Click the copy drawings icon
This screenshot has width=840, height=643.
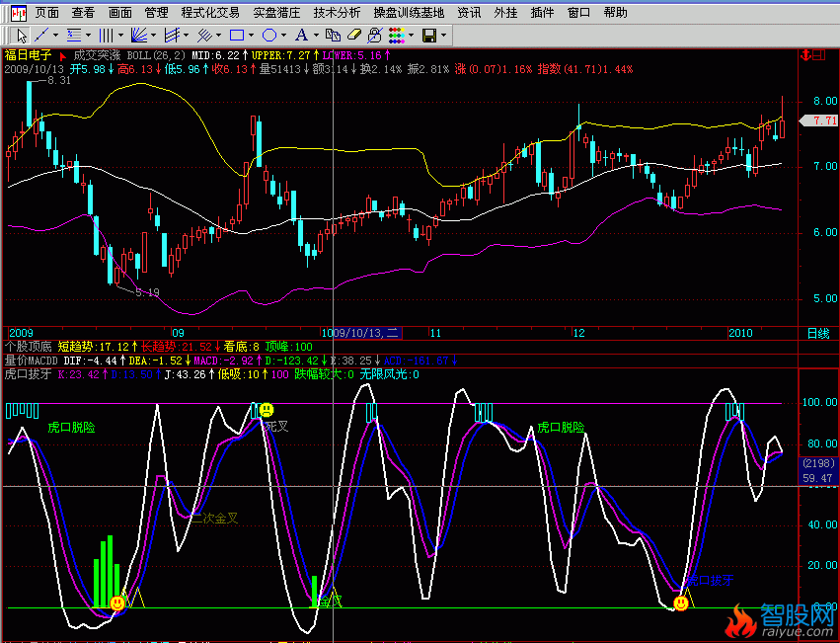[x=334, y=36]
